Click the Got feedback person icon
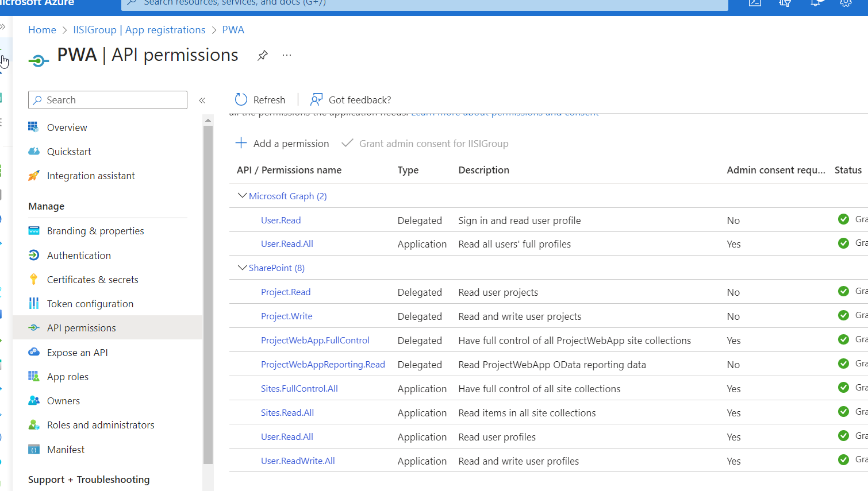Image resolution: width=868 pixels, height=491 pixels. [x=316, y=100]
